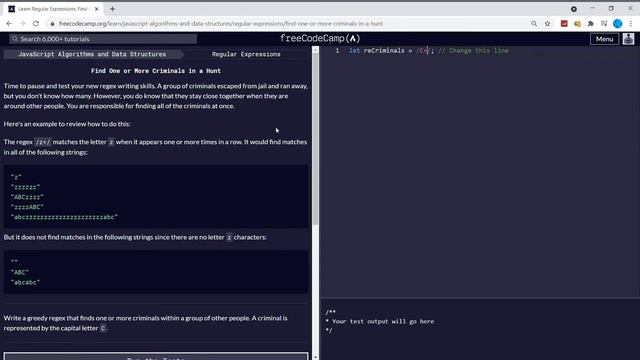Image resolution: width=640 pixels, height=360 pixels.
Task: Open the Chrome profile avatar
Action: pos(618,24)
